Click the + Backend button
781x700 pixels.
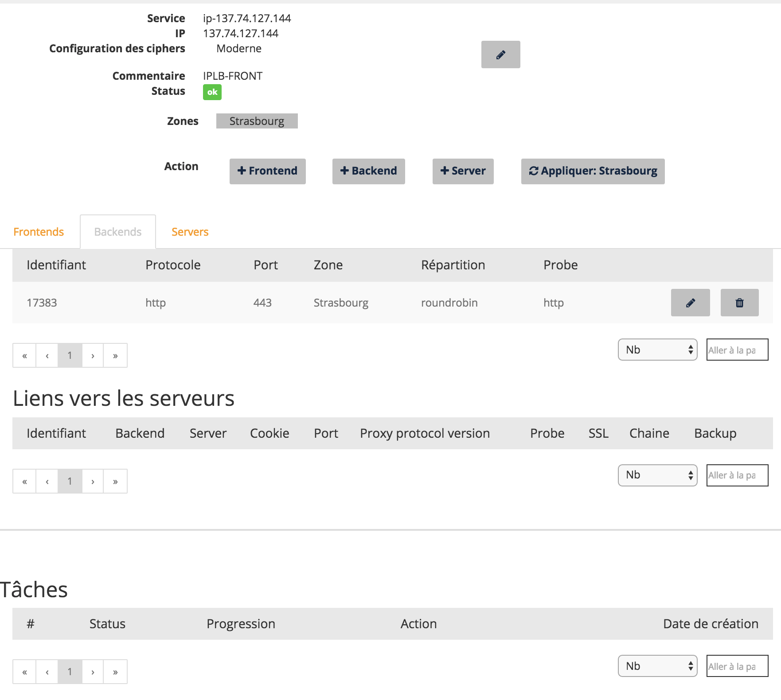[x=368, y=171]
